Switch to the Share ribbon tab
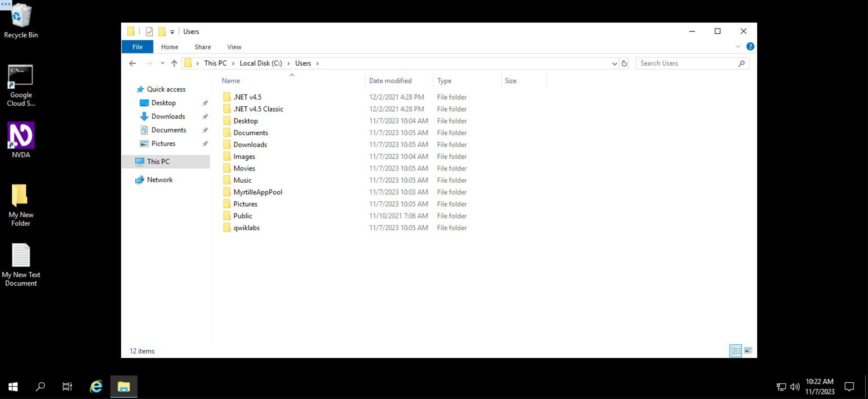Image resolution: width=868 pixels, height=399 pixels. click(x=203, y=47)
